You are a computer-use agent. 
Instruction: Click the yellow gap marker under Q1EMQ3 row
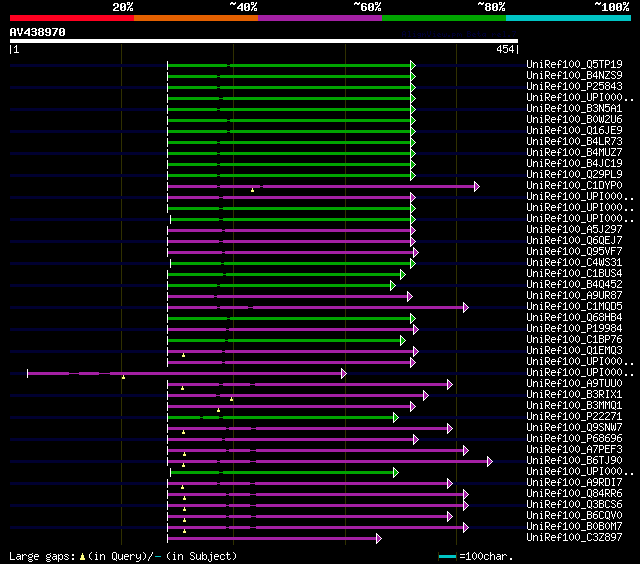[x=184, y=355]
